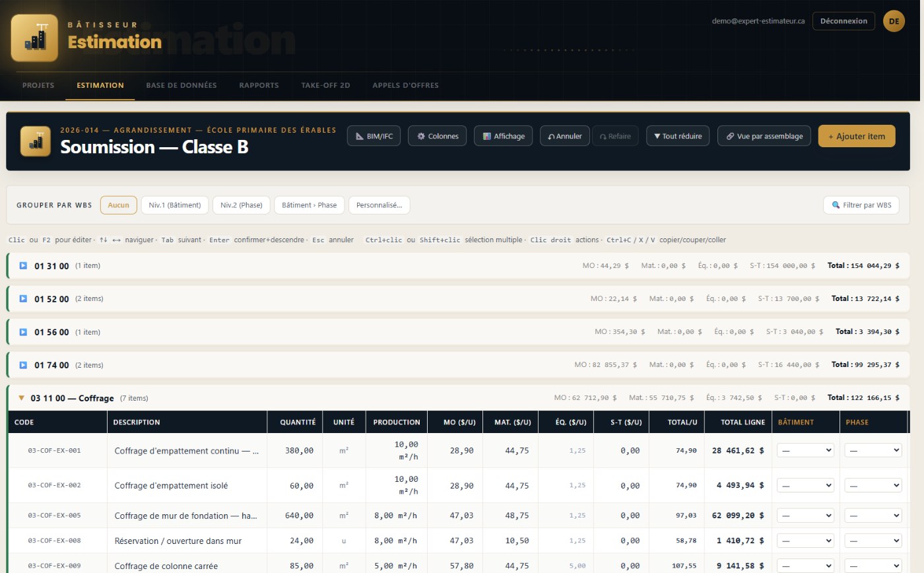Go to the Projets tab

pyautogui.click(x=38, y=85)
